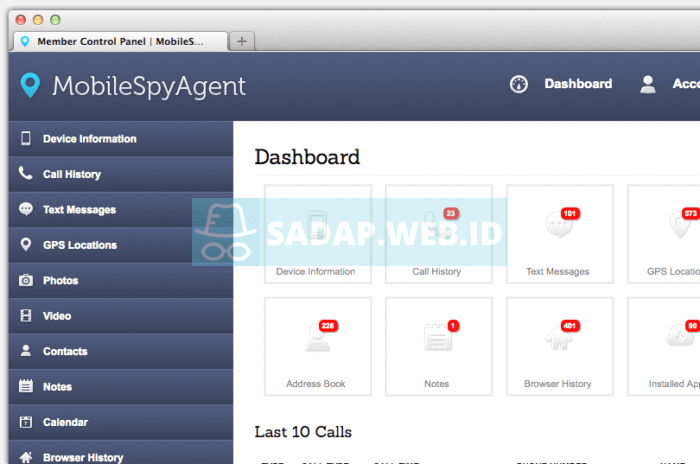Image resolution: width=700 pixels, height=464 pixels.
Task: Click the Dashboard link in top header
Action: click(578, 84)
